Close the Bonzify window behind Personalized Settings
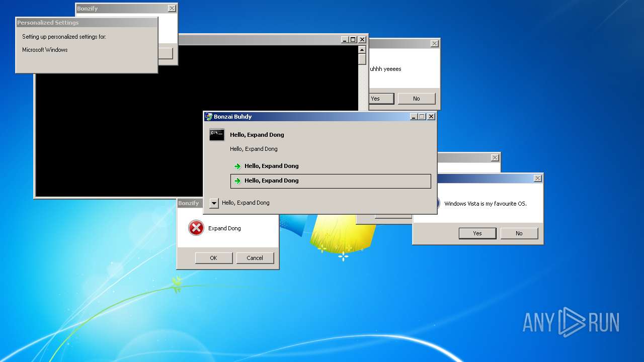This screenshot has width=644, height=362. (x=172, y=9)
